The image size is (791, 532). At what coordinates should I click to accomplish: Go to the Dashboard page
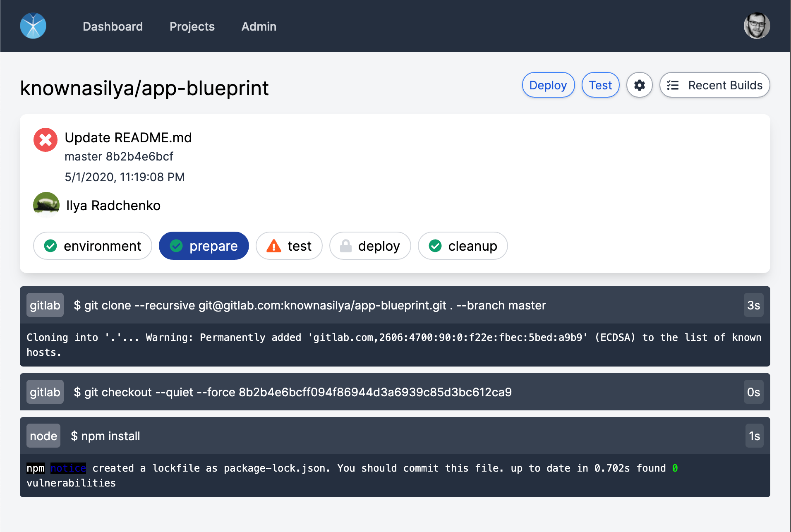click(113, 26)
